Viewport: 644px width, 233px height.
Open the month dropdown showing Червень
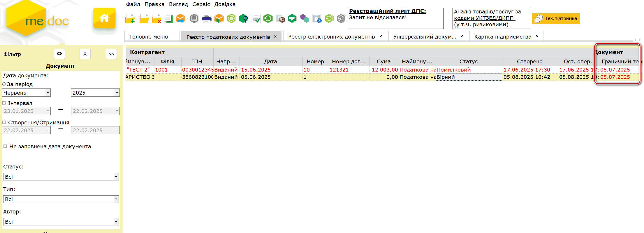pos(48,93)
